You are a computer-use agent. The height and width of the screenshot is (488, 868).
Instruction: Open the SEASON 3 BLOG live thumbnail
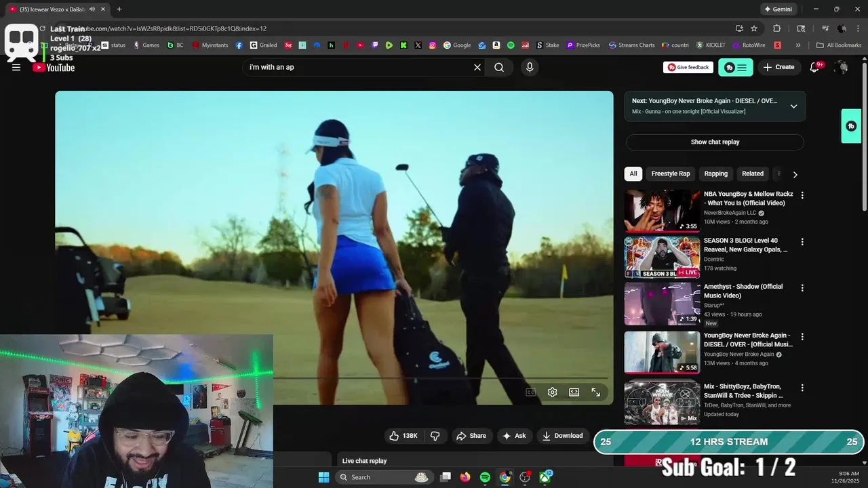[x=662, y=257]
